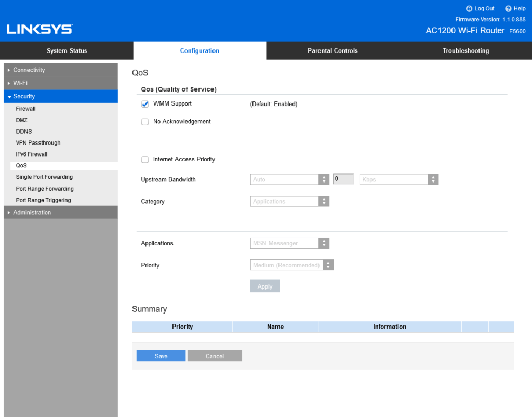
Task: Expand the Connectivity sidebar section
Action: click(61, 70)
